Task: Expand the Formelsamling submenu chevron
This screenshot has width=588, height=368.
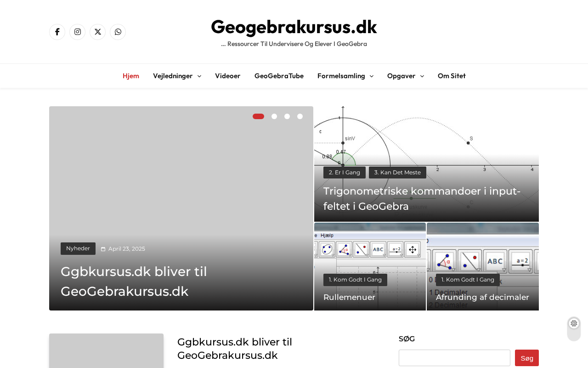Action: click(371, 76)
